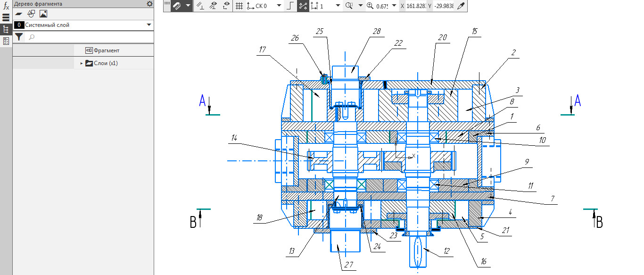Open the Parameters panel with three bars

[6, 18]
